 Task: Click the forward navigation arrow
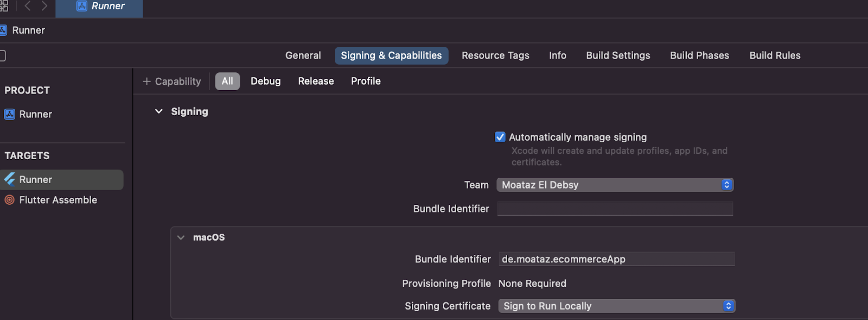pos(44,7)
